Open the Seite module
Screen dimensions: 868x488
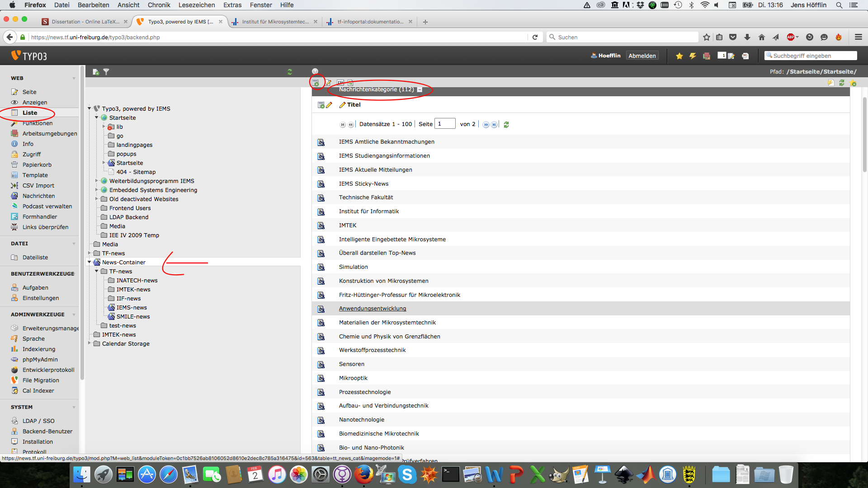(29, 92)
